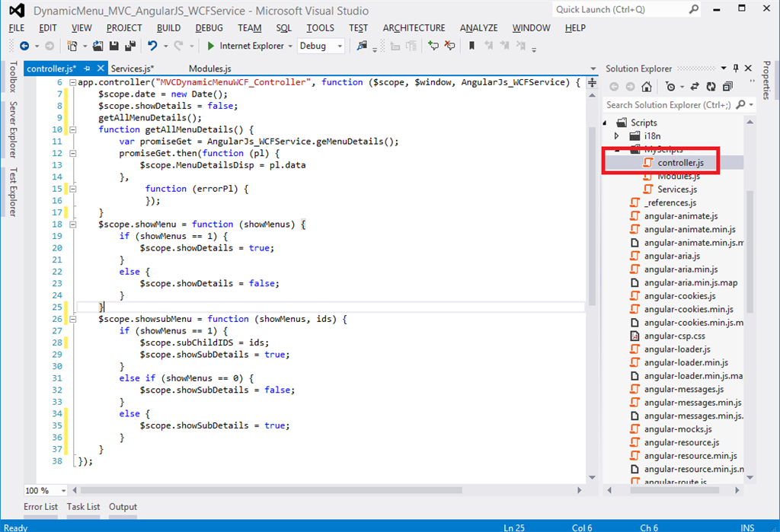
Task: Click the Undo arrow icon
Action: pyautogui.click(x=152, y=46)
